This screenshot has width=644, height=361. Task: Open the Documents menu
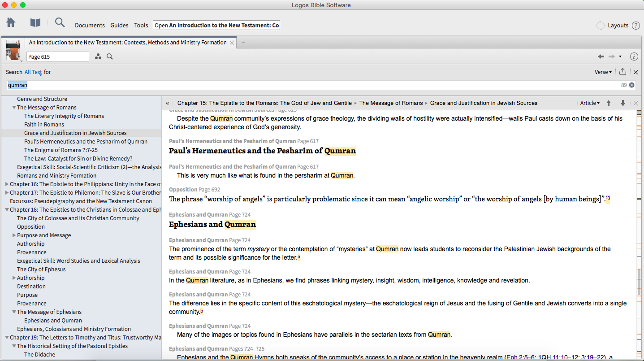[x=90, y=26]
